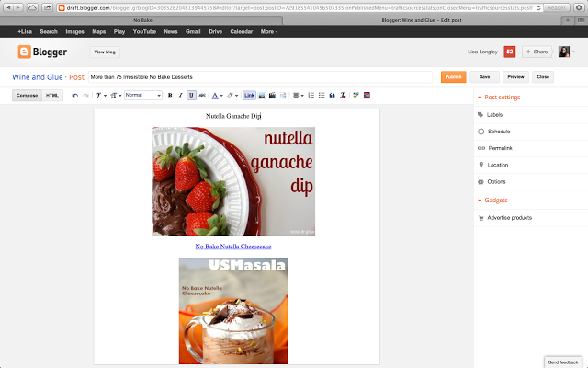Toggle the Link button in the toolbar
Image resolution: width=588 pixels, height=368 pixels.
[x=249, y=96]
